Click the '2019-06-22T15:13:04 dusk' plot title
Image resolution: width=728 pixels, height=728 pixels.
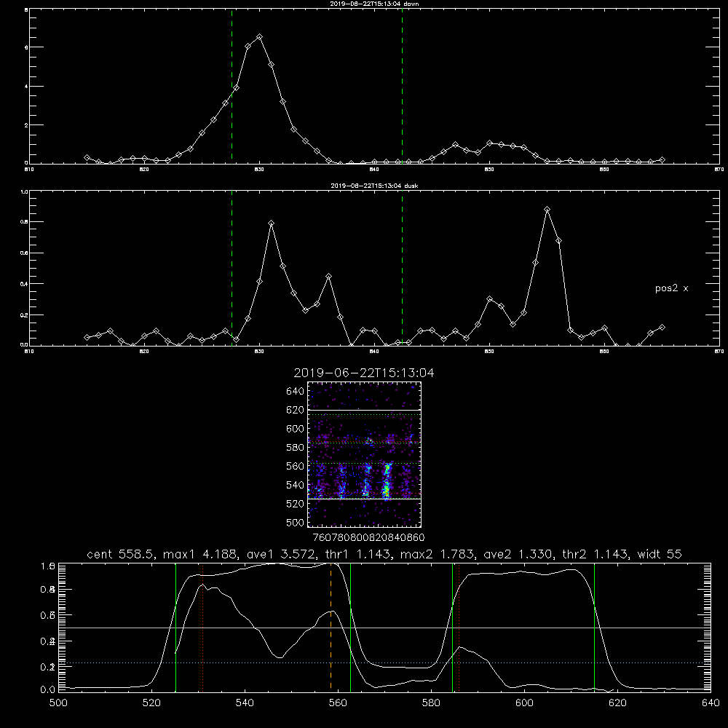tap(374, 186)
